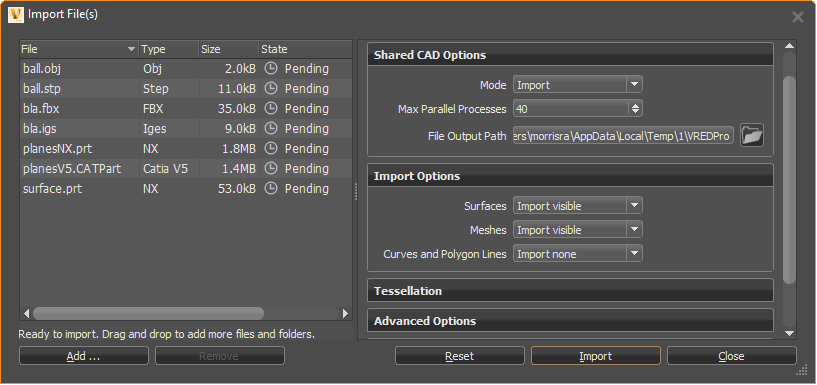817x385 pixels.
Task: Sort the list by State column
Action: (x=305, y=49)
